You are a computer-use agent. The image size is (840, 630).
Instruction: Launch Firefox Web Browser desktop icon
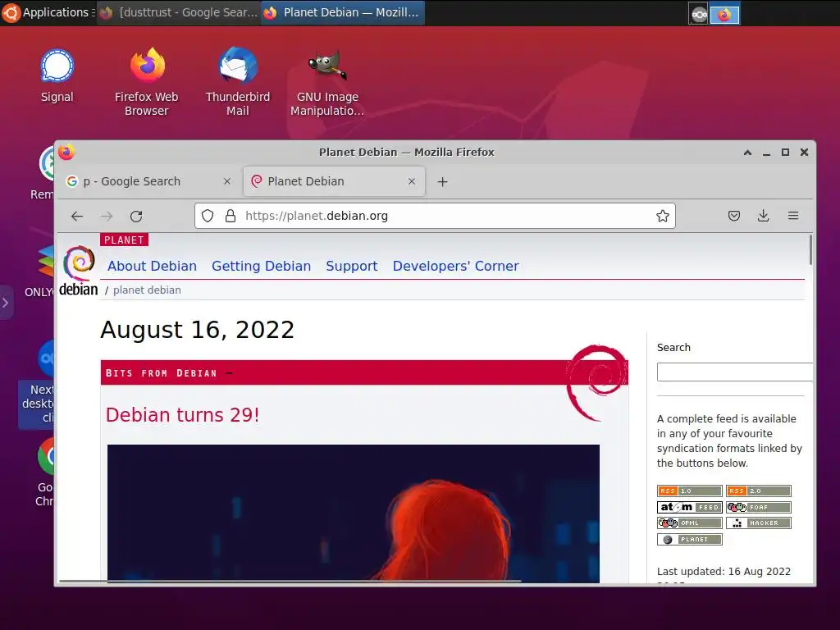[147, 81]
